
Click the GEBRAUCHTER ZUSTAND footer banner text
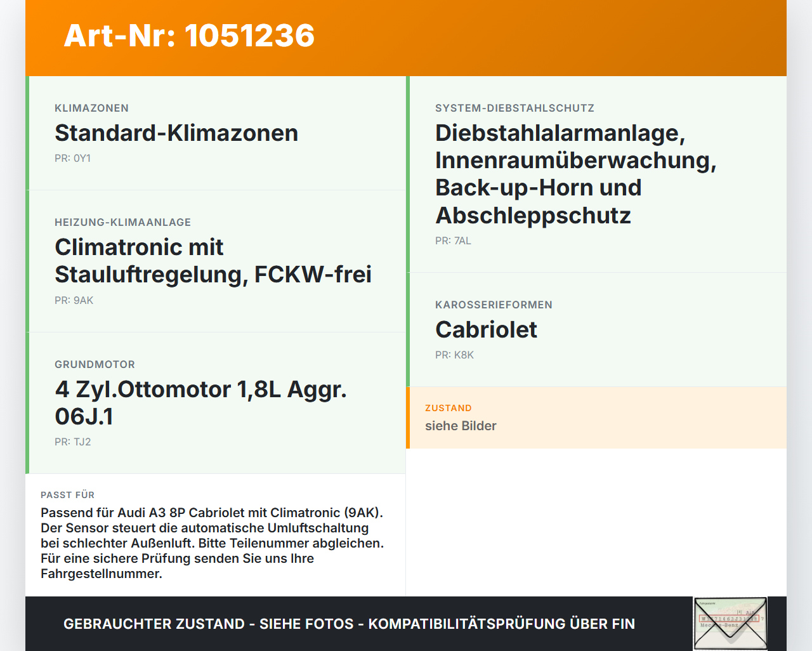tap(350, 624)
